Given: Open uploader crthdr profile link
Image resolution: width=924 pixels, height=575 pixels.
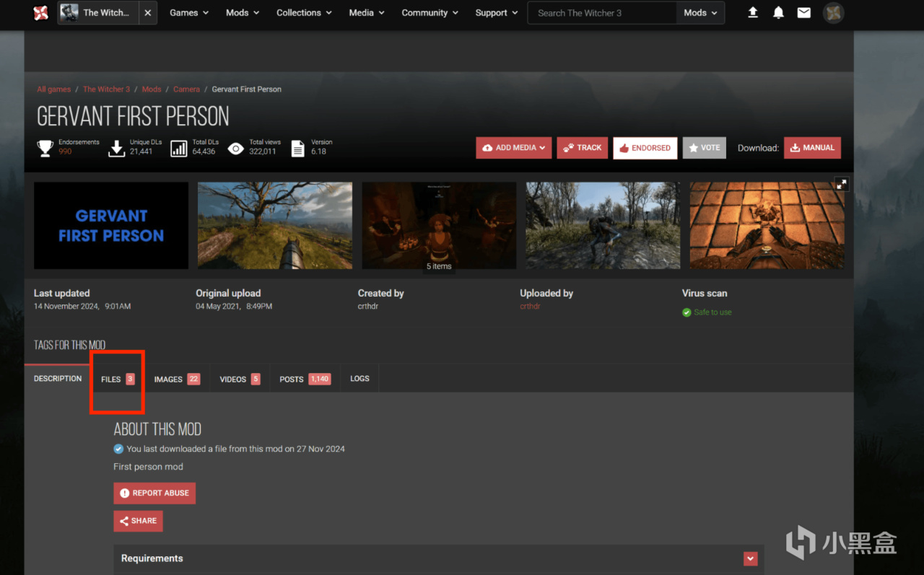Looking at the screenshot, I should [x=531, y=307].
